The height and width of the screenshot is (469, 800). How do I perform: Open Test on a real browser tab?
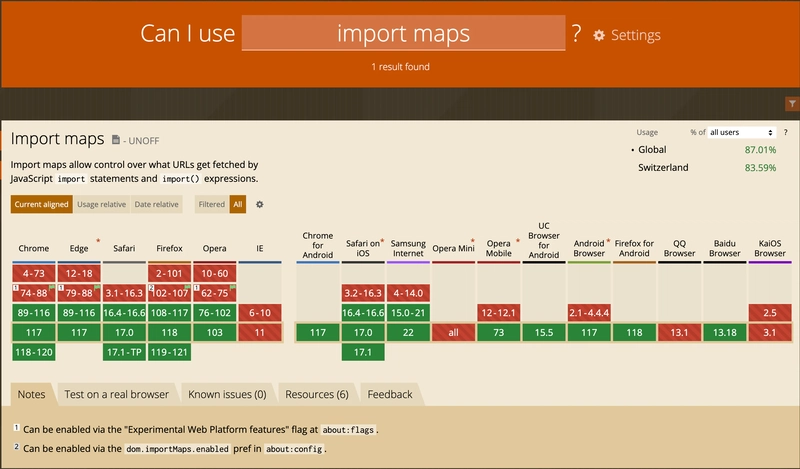[x=117, y=394]
